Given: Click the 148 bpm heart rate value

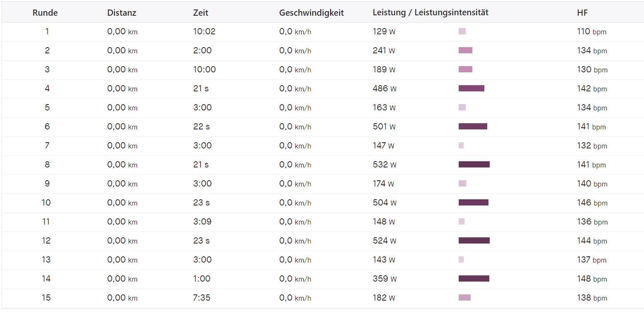Looking at the screenshot, I should tap(592, 279).
